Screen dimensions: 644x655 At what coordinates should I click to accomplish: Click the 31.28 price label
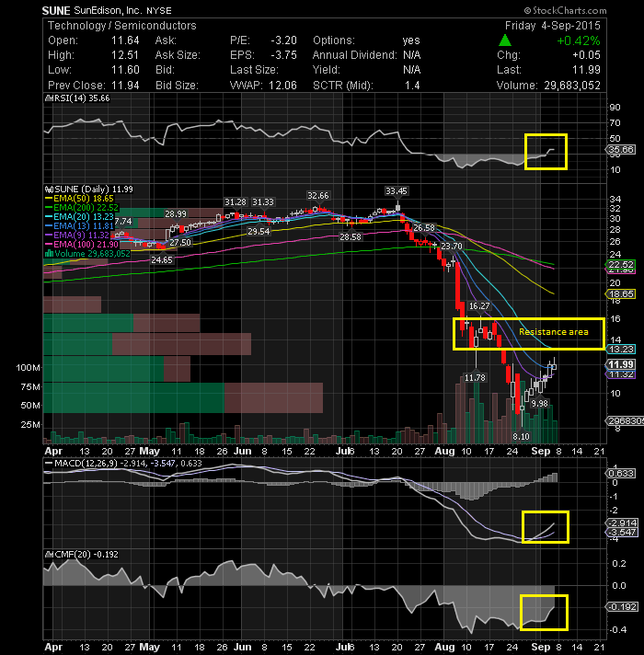pyautogui.click(x=236, y=202)
